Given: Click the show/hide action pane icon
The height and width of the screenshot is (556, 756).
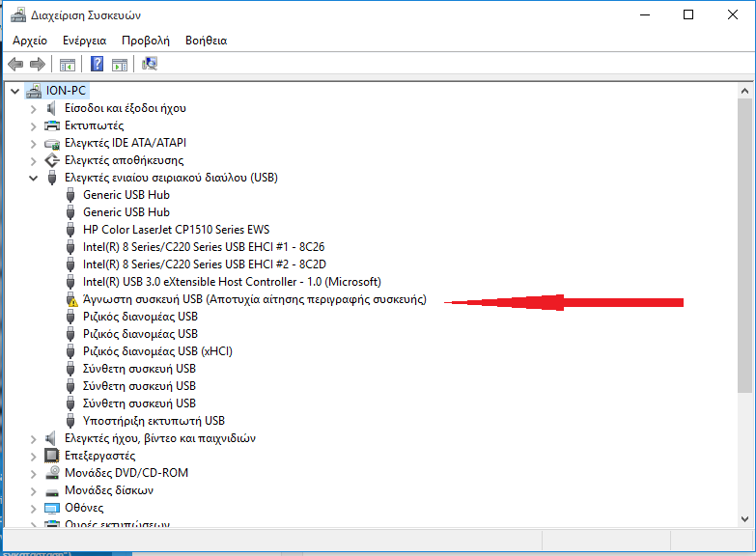Looking at the screenshot, I should point(120,65).
